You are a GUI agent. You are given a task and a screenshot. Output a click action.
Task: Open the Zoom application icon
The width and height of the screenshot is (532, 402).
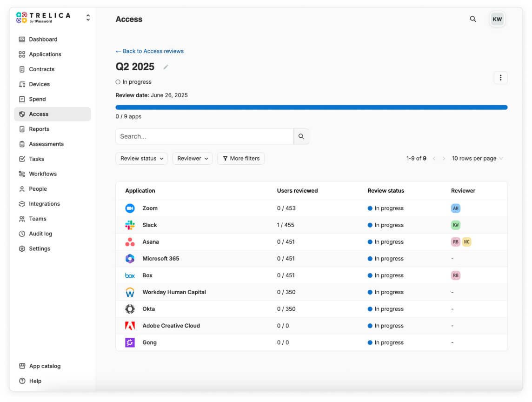(130, 208)
